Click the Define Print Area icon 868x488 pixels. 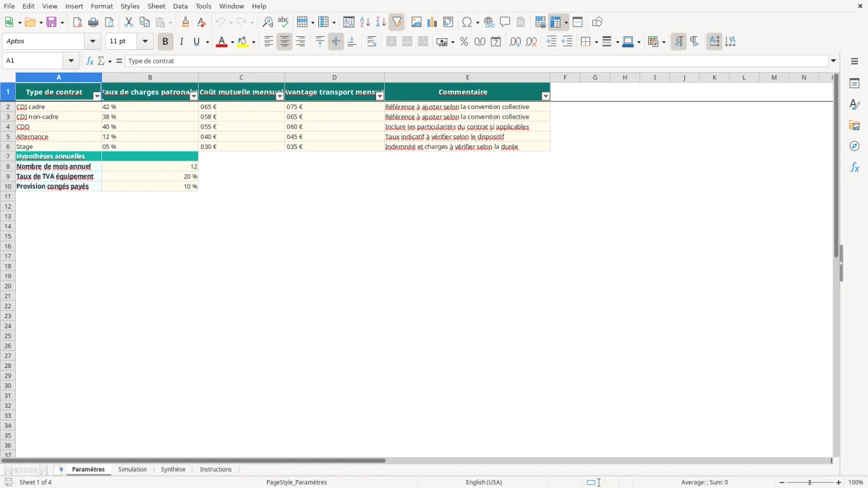[x=540, y=22]
